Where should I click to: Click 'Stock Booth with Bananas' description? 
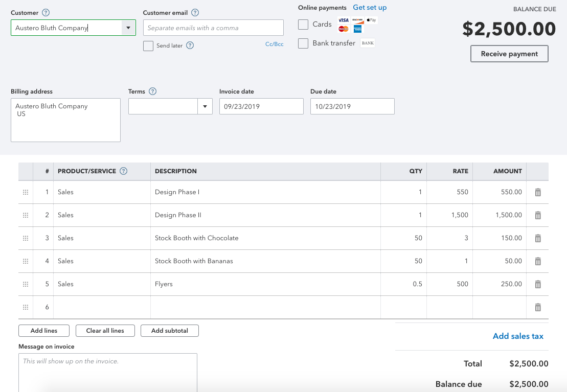coord(265,261)
